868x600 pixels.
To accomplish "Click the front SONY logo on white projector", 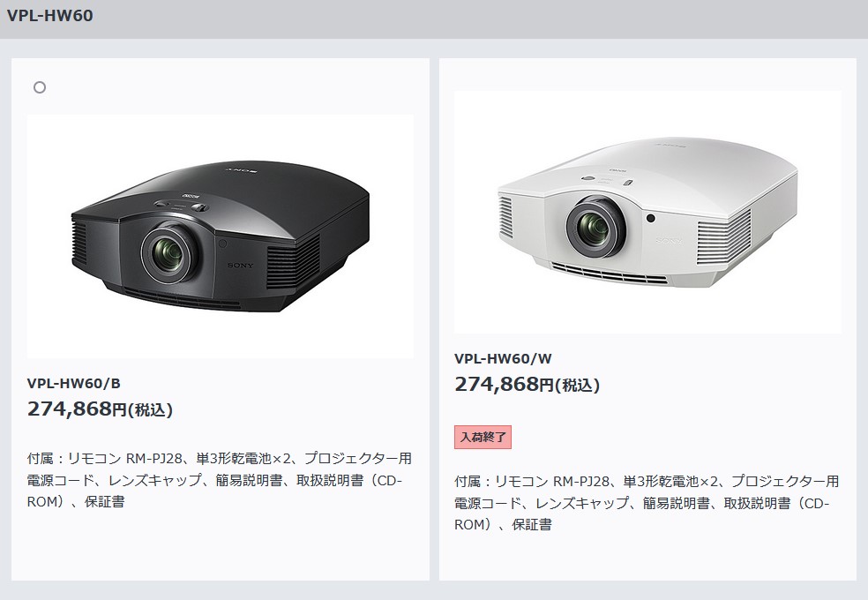I will coord(669,241).
